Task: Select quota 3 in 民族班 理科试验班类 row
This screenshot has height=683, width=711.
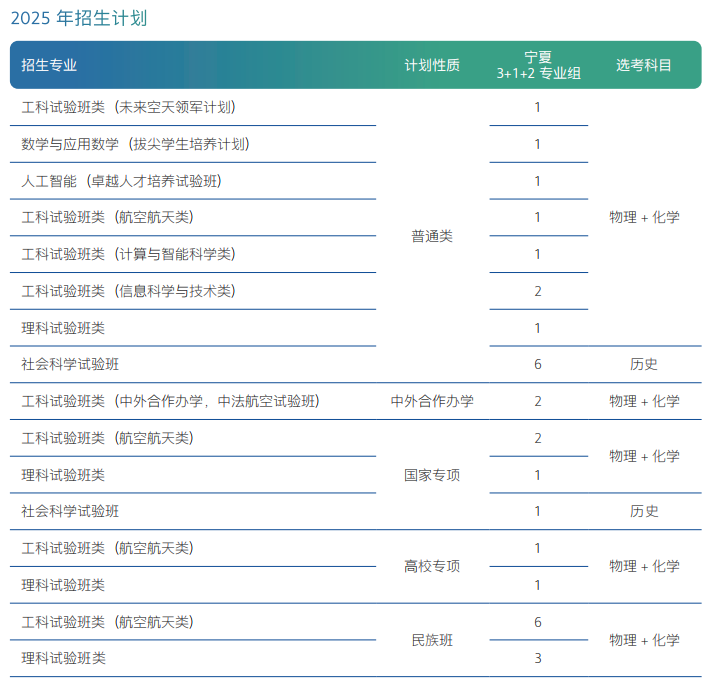Action: pyautogui.click(x=538, y=658)
